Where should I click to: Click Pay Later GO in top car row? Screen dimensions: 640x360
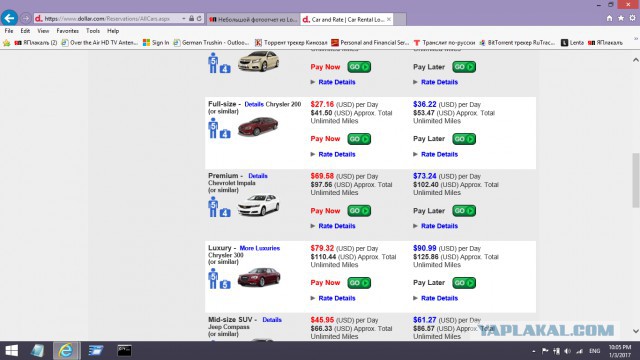pos(464,67)
